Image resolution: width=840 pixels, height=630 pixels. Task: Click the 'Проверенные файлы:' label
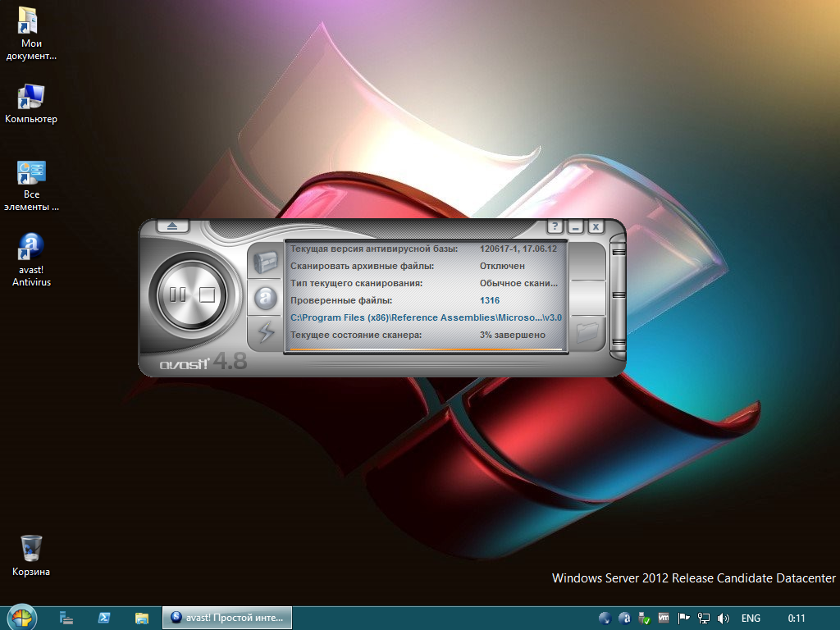pyautogui.click(x=341, y=300)
